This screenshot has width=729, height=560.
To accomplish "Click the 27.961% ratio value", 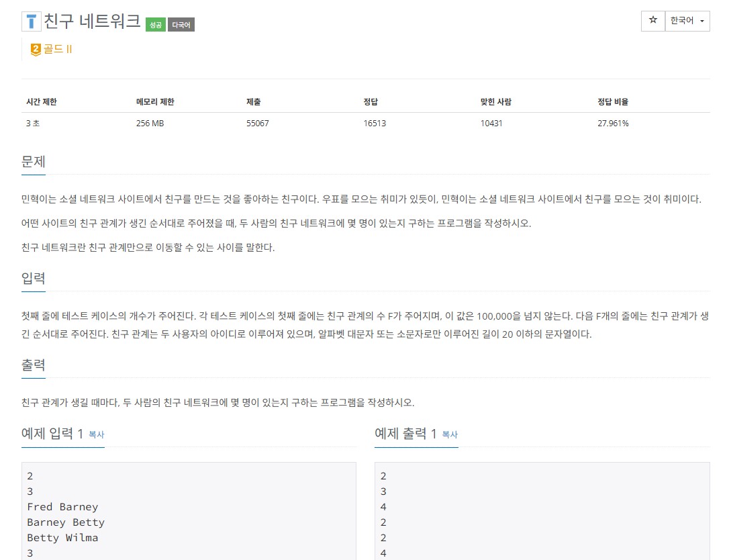I will [x=613, y=124].
